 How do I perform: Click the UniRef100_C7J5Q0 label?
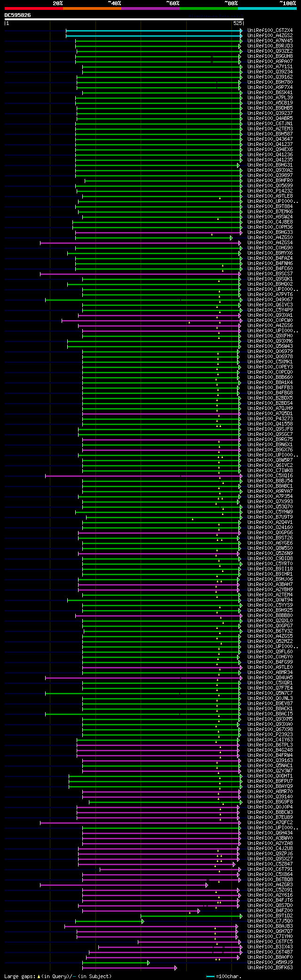[x=270, y=921]
